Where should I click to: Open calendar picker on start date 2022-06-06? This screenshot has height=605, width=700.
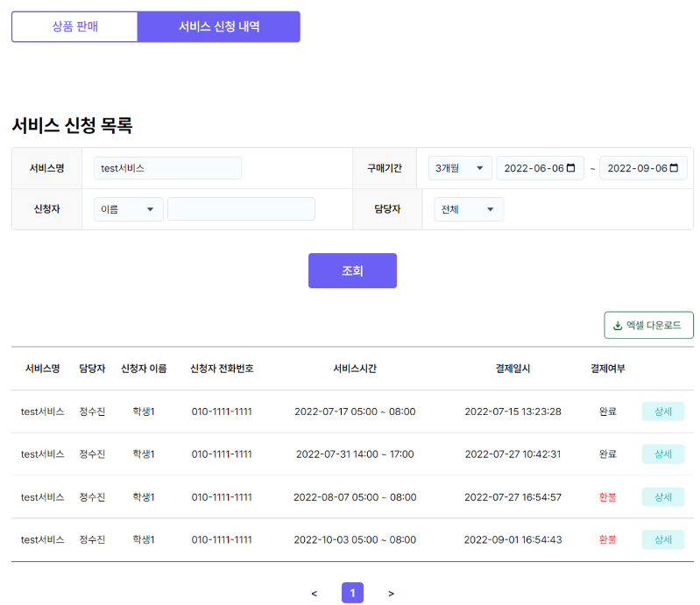click(x=571, y=168)
